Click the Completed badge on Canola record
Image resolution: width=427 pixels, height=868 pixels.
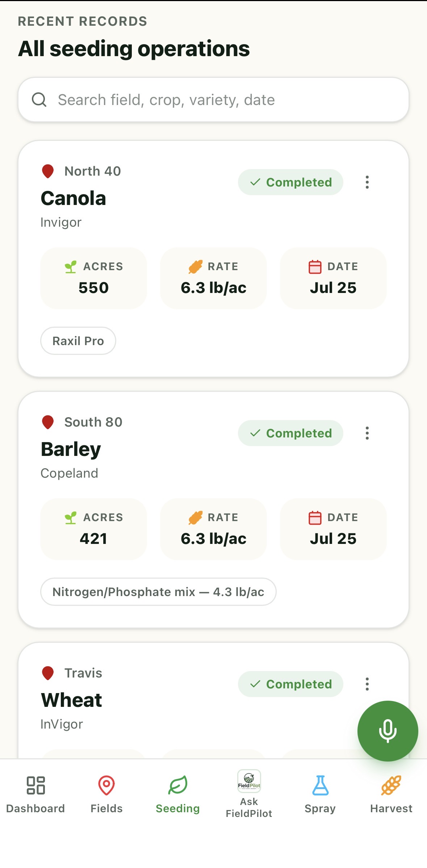click(290, 182)
